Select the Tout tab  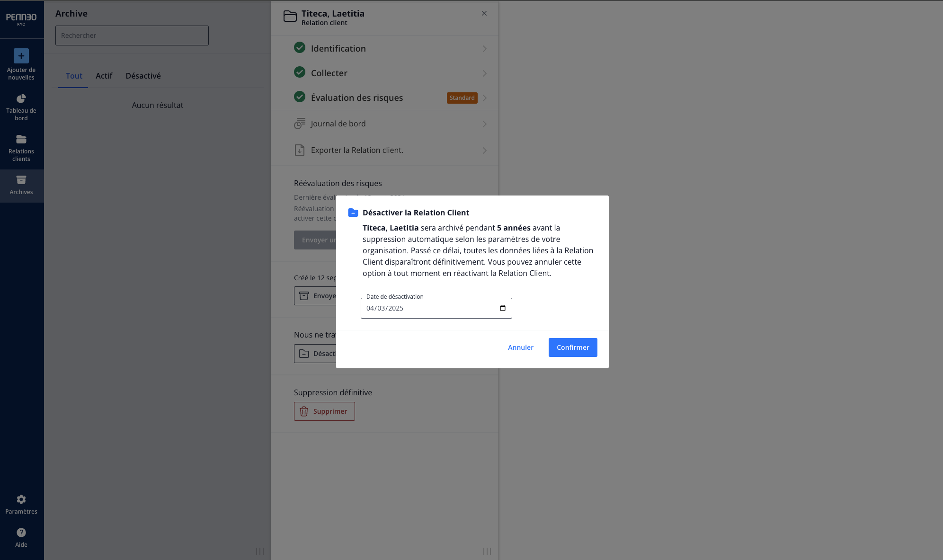click(x=74, y=76)
